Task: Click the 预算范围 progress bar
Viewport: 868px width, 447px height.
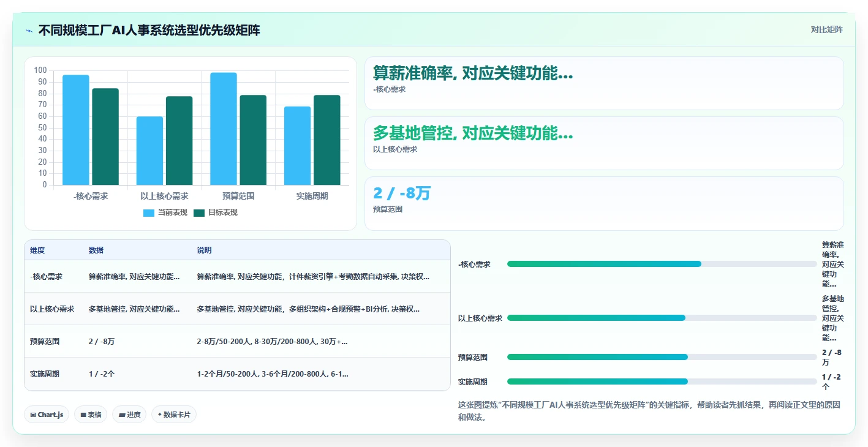Action: [x=662, y=357]
